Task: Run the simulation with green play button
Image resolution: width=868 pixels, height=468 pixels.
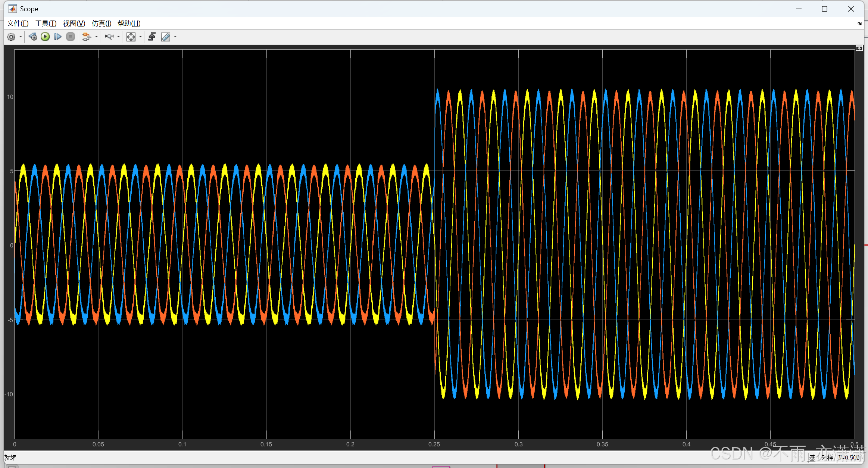Action: click(45, 37)
